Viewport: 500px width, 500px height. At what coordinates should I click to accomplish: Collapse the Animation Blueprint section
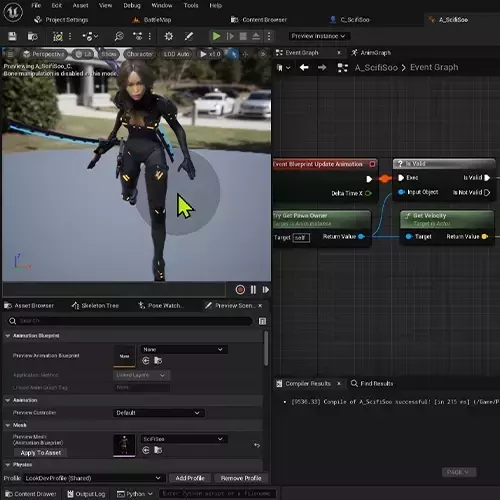coord(8,336)
